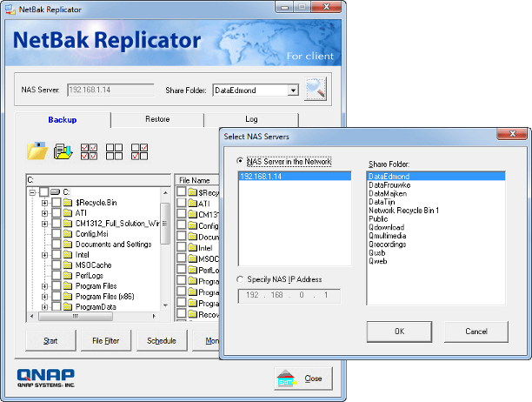This screenshot has width=532, height=402.
Task: Select NAS Server in the Network radio
Action: pos(240,161)
